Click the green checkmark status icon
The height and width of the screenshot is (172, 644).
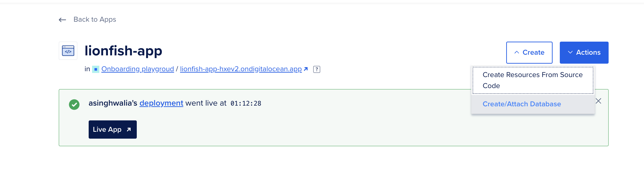[x=74, y=104]
